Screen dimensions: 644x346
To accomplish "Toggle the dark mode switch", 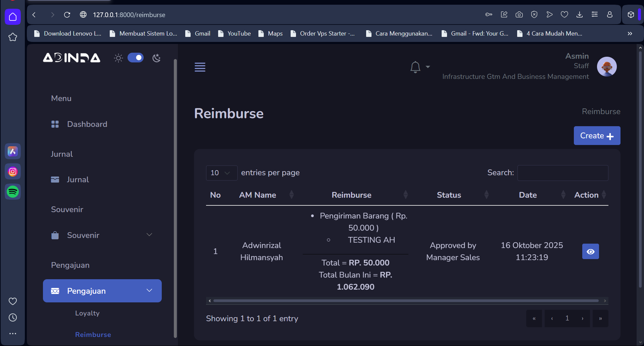I will point(136,58).
